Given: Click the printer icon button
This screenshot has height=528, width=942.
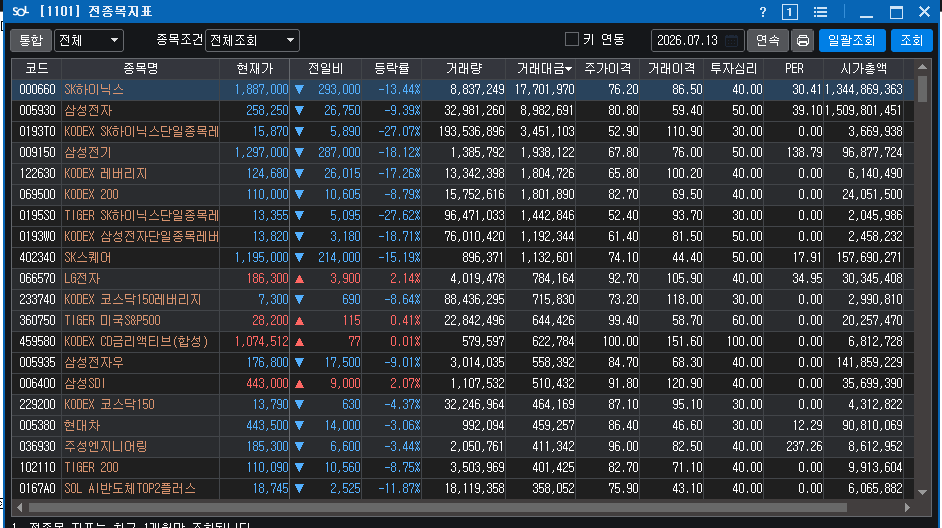Looking at the screenshot, I should [x=803, y=40].
